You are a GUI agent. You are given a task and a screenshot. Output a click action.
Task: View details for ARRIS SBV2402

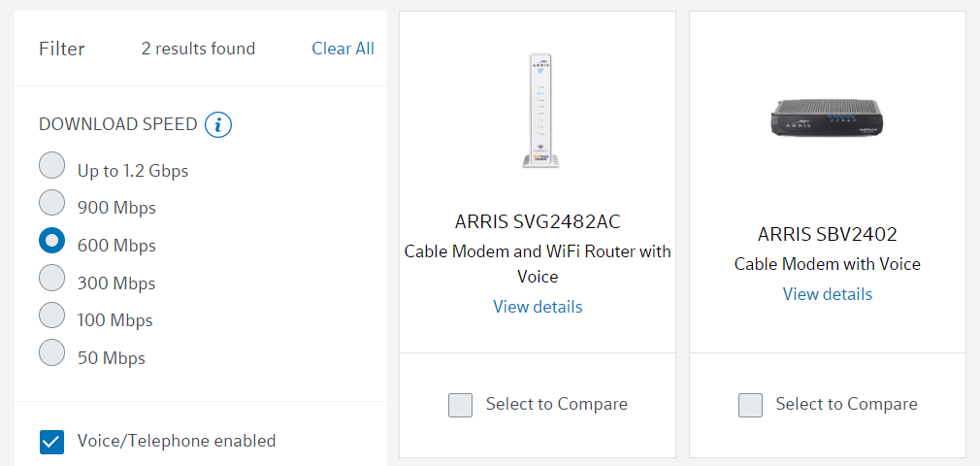(x=828, y=294)
